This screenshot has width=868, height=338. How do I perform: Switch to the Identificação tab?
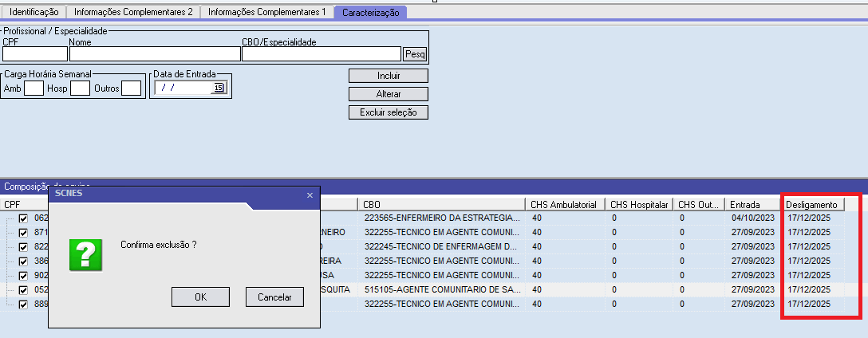point(34,12)
